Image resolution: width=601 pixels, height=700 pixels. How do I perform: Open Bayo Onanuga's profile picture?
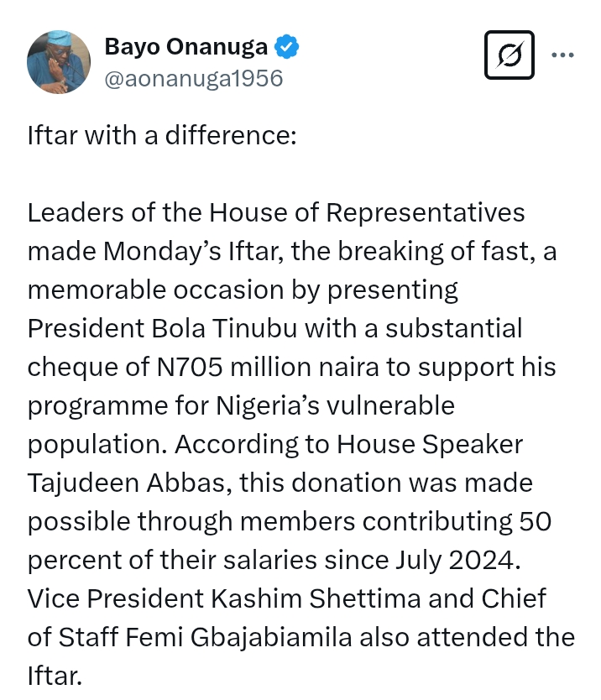coord(59,62)
